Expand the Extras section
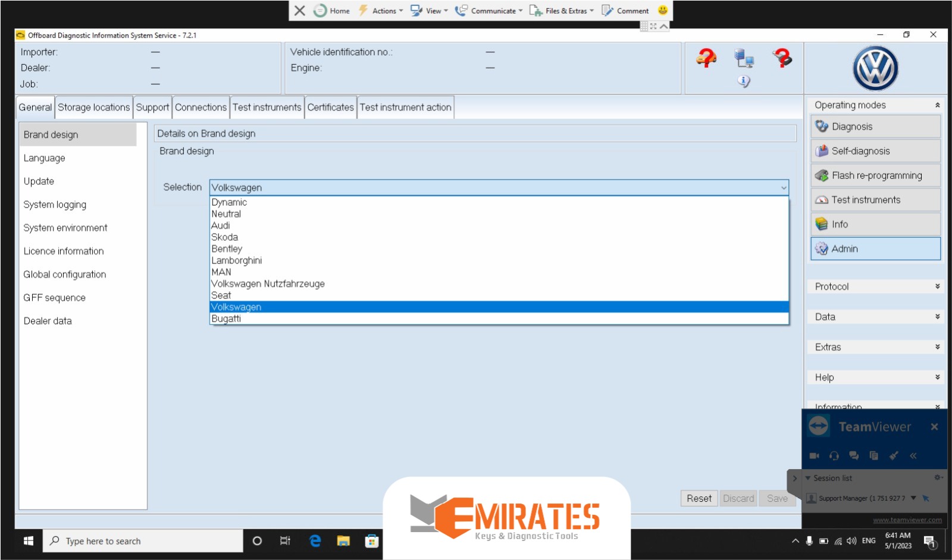Screen dimensions: 952x560 [x=937, y=347]
